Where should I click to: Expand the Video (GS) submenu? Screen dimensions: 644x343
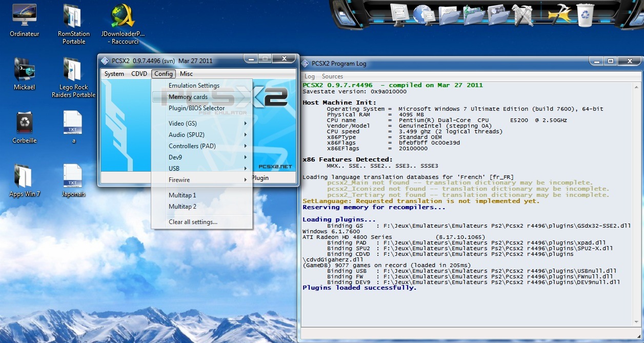[202, 124]
